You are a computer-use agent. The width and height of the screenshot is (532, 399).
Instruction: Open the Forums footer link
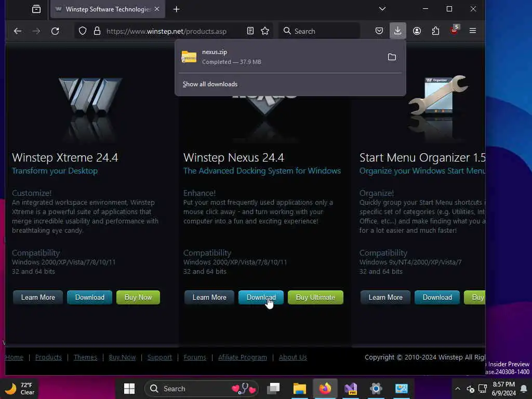pos(195,357)
